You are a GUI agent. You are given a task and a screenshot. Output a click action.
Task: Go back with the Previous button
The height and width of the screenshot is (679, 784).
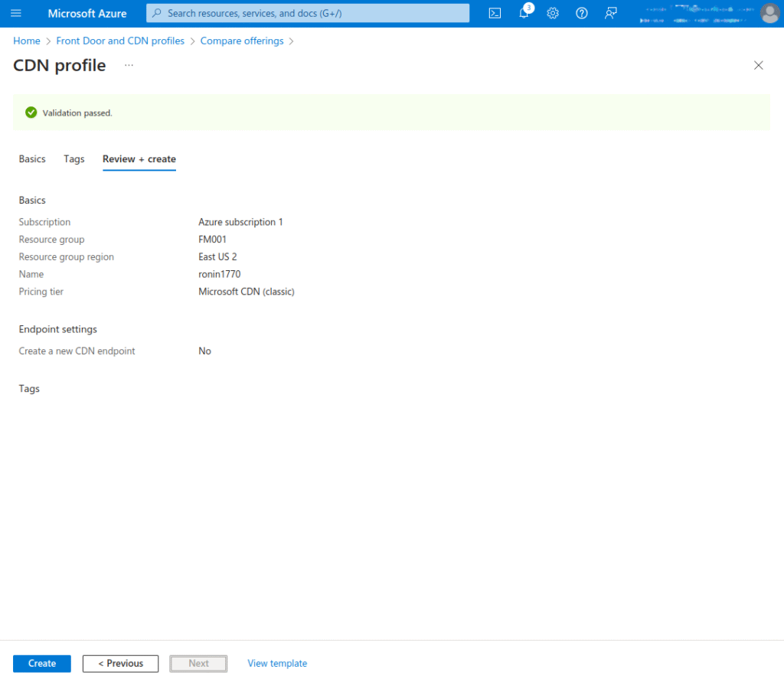(120, 664)
